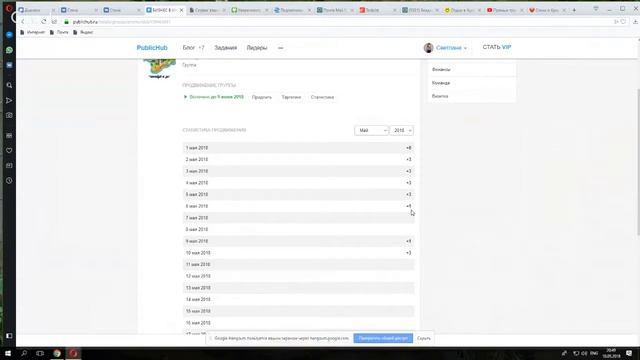The image size is (640, 360).
Task: Click СТАТЬ VIP link
Action: click(x=497, y=47)
